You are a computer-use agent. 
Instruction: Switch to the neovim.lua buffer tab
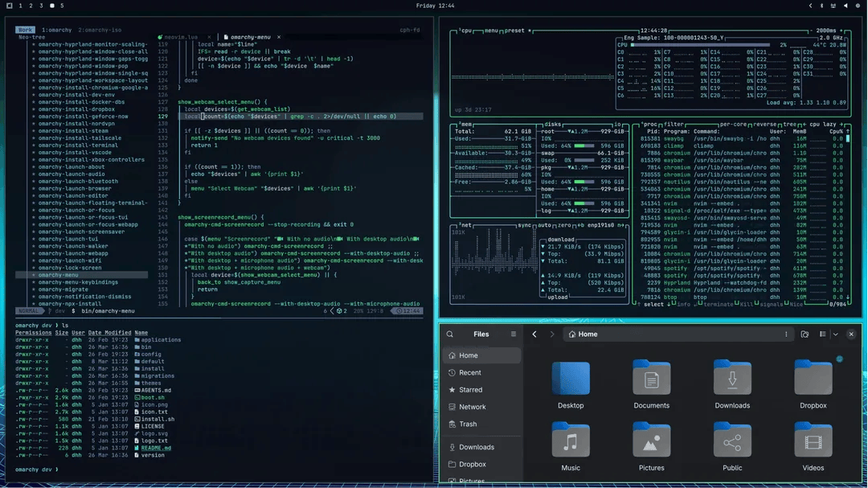(181, 37)
